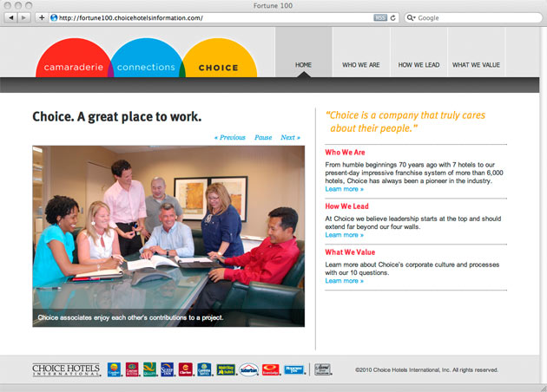This screenshot has height=392, width=547.
Task: Click the globe site icon in the address bar
Action: coord(54,17)
